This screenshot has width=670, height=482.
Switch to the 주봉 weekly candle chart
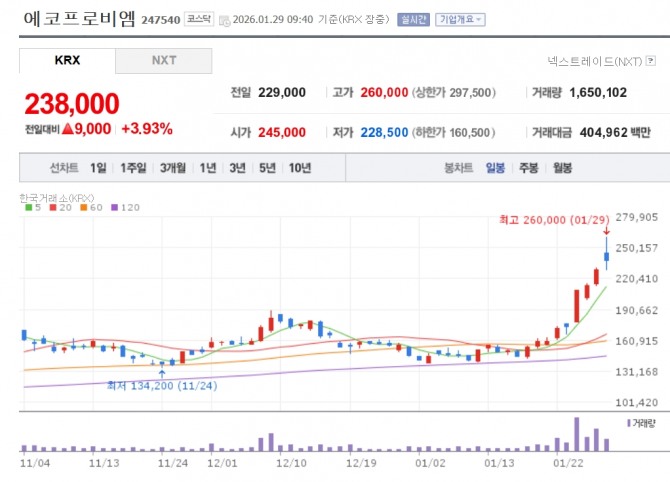529,168
